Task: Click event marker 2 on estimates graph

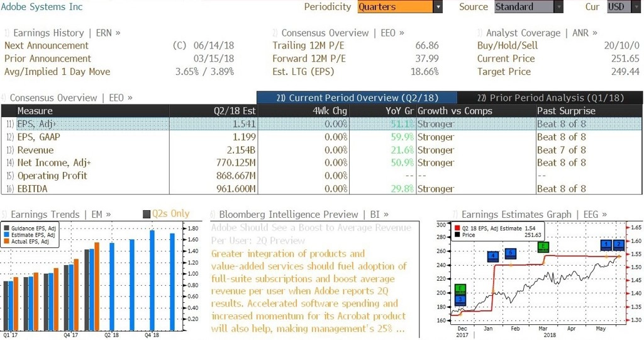Action: pos(619,245)
